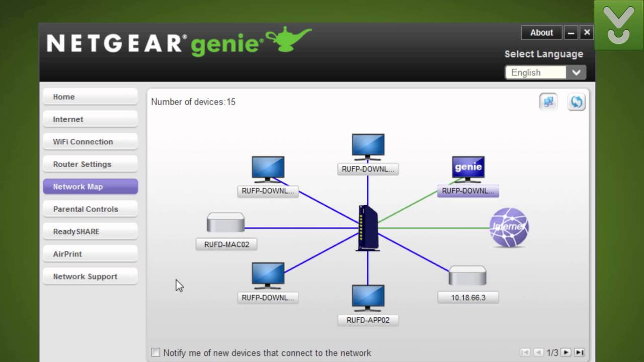Click the central router icon

click(x=368, y=228)
